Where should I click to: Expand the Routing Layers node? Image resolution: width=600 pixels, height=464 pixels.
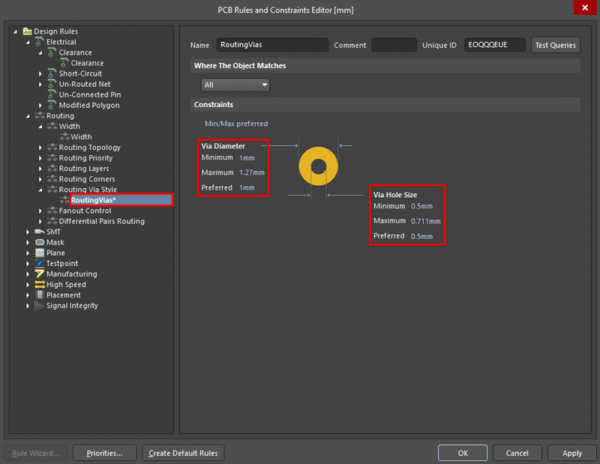tap(40, 169)
